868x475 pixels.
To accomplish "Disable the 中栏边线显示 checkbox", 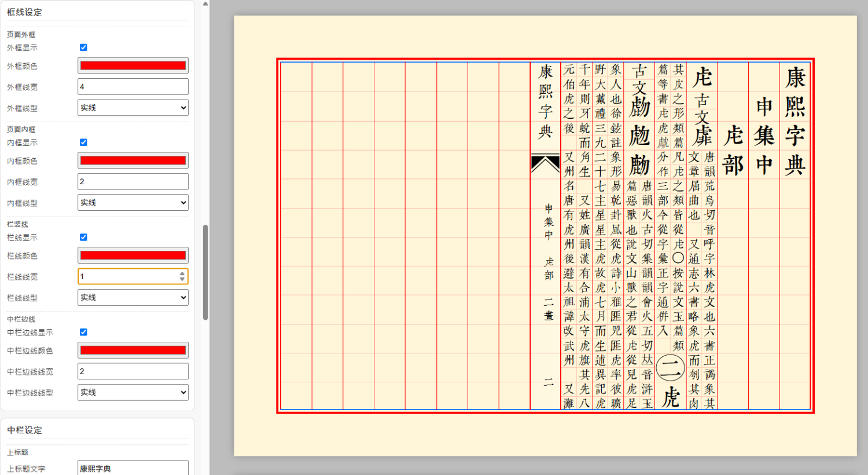I will pos(83,332).
